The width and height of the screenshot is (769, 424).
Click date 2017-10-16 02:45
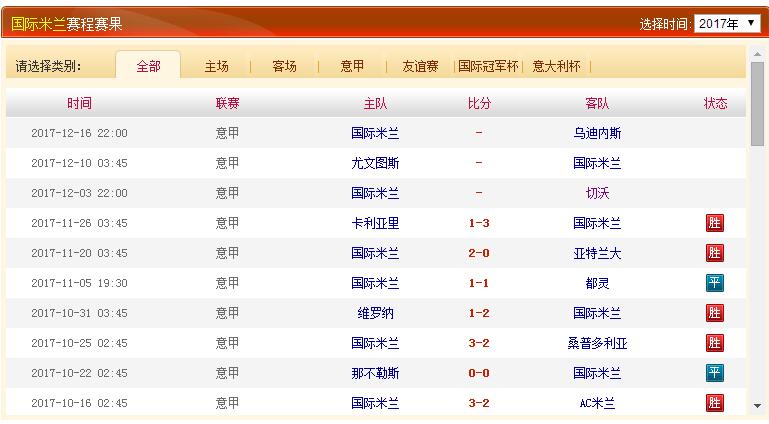(79, 403)
